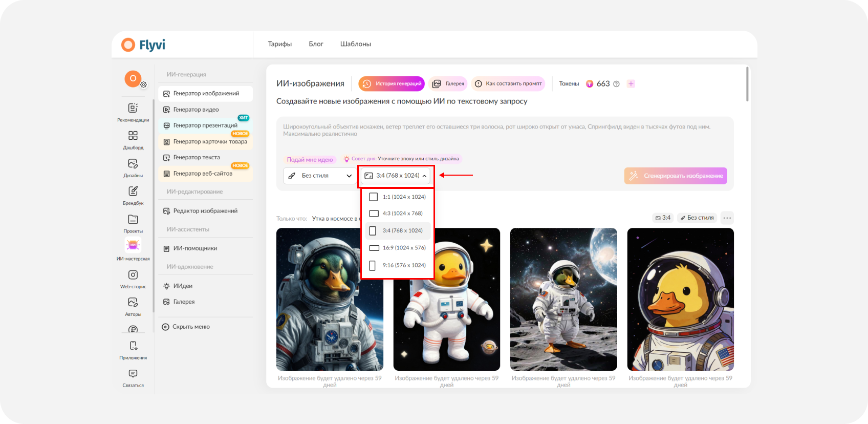Viewport: 868px width, 424px height.
Task: Select the 4:3 (1024 x 768) ratio option
Action: (398, 214)
